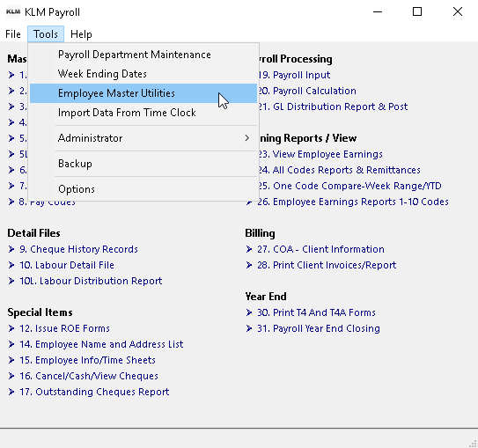Click arrow icon beside Labour Detail File
Viewport: 478px width, 448px height.
[11, 265]
